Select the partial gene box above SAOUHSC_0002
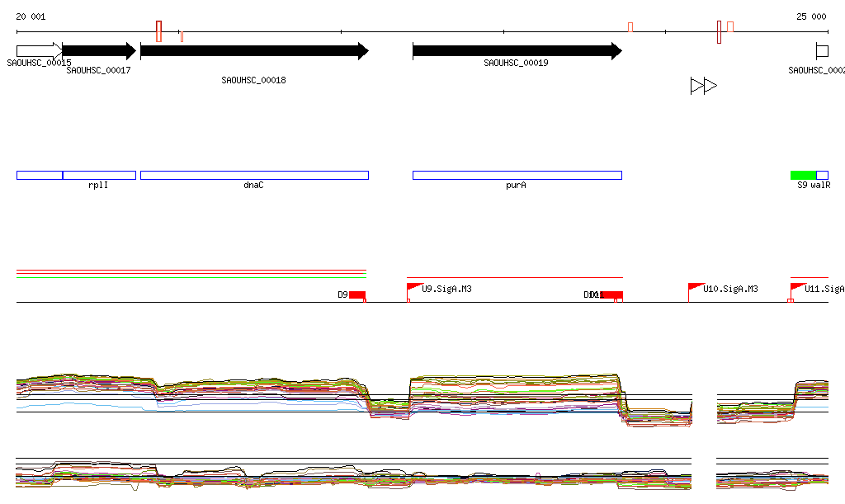 pyautogui.click(x=823, y=51)
